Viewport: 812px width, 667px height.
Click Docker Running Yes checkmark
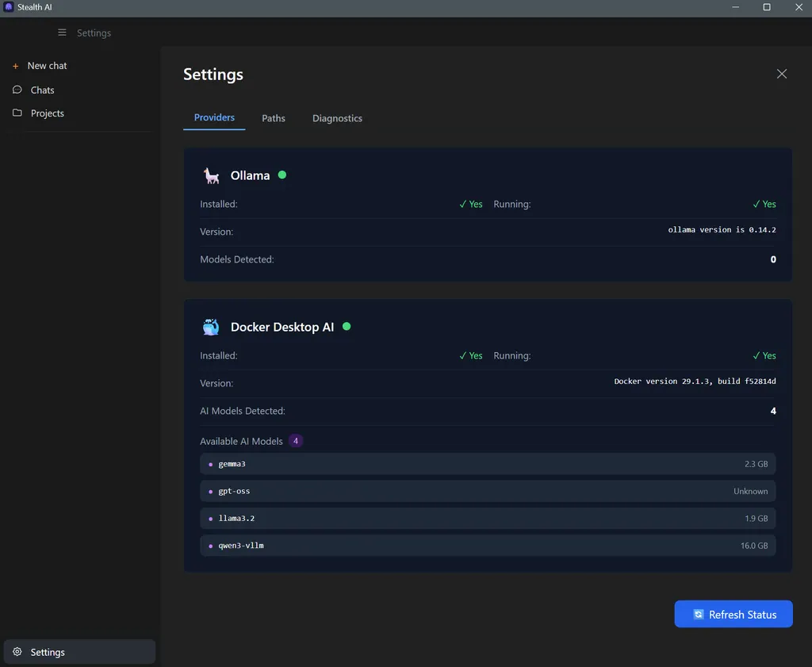pyautogui.click(x=764, y=356)
